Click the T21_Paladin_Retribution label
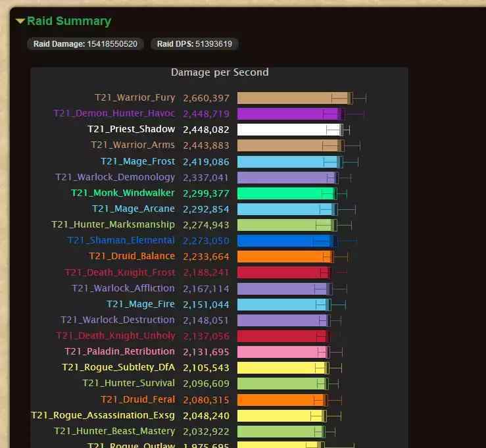486x448 pixels. [x=120, y=352]
